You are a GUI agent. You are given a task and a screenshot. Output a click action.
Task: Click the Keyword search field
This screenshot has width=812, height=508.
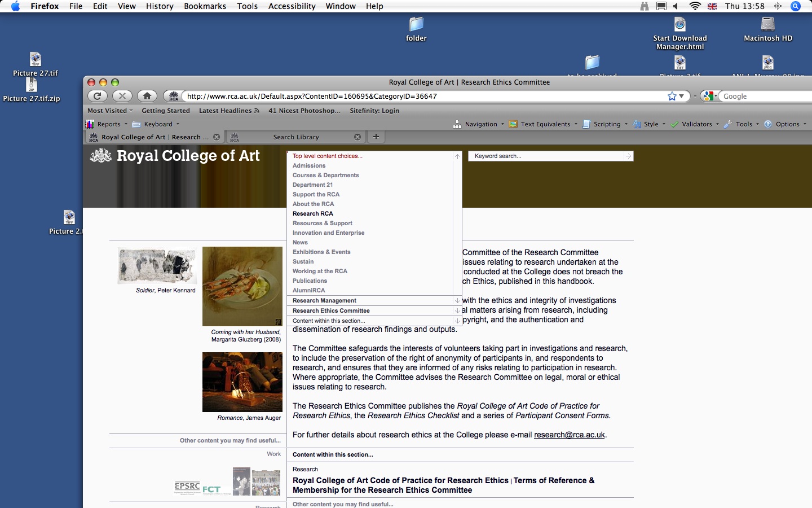tap(546, 156)
